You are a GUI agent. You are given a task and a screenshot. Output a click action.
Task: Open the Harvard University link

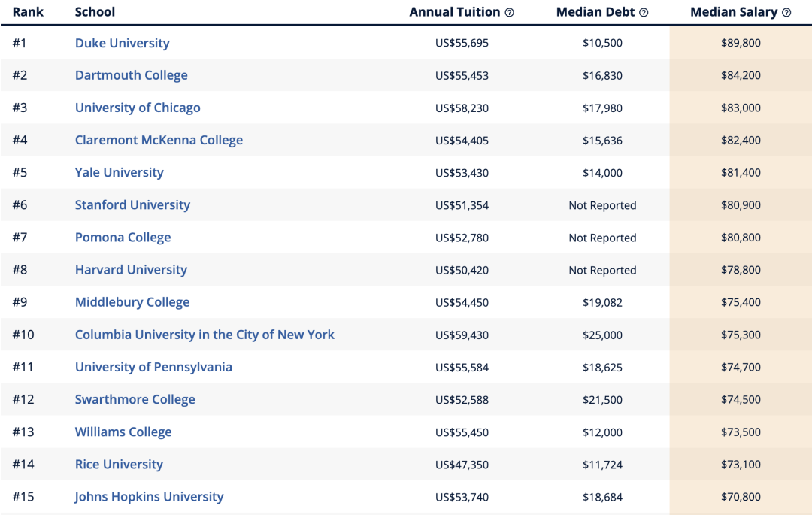tap(131, 270)
